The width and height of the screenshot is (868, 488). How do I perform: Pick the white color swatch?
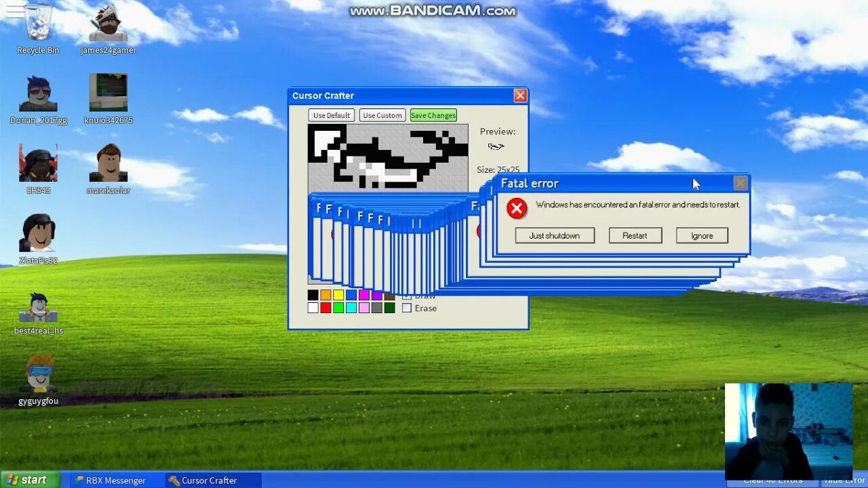[313, 308]
